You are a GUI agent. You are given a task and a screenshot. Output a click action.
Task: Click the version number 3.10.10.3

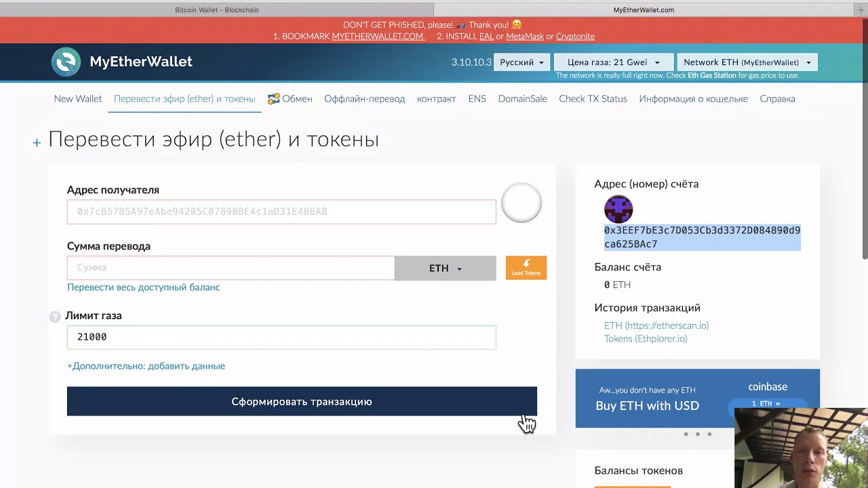click(471, 62)
